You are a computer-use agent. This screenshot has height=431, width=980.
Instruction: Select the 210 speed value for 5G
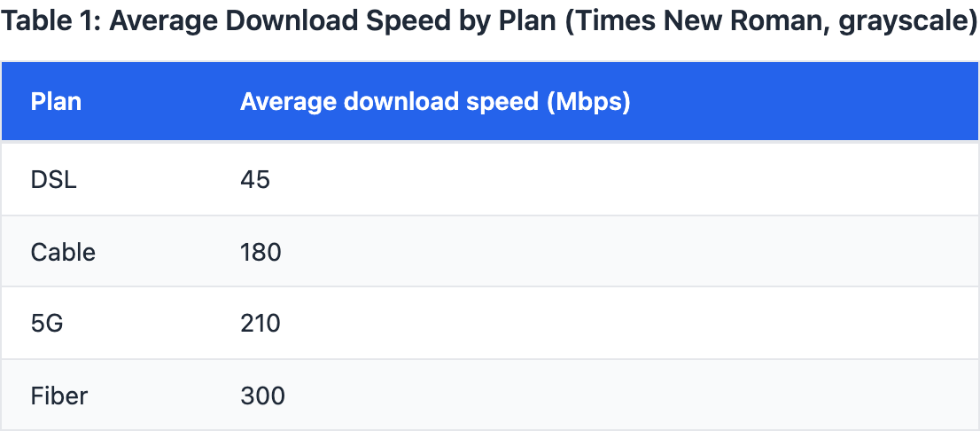tap(261, 324)
